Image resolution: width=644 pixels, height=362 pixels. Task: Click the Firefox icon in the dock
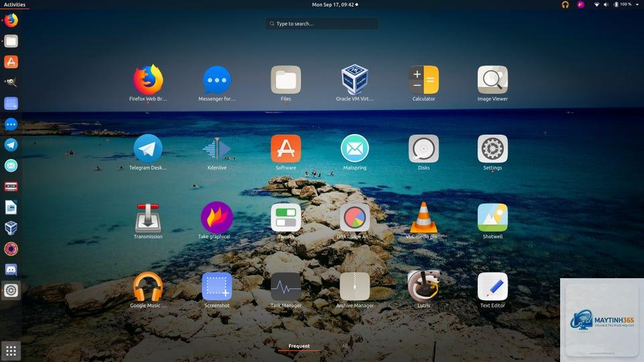[x=11, y=20]
